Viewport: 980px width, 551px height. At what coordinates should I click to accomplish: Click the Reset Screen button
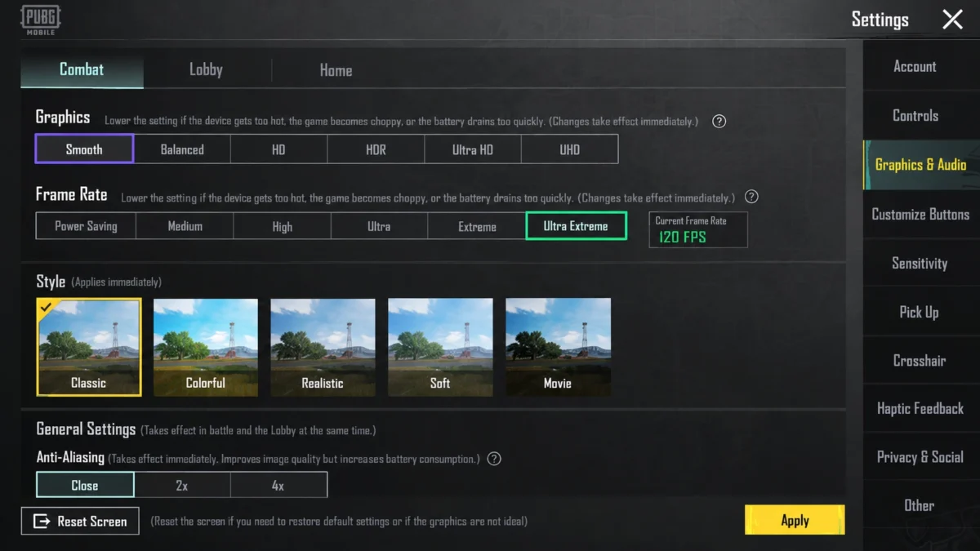(x=80, y=521)
